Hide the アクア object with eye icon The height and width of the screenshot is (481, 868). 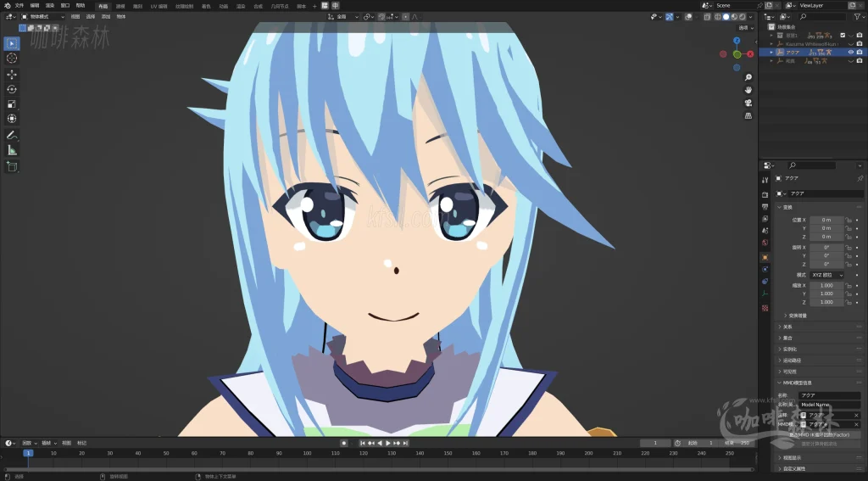(x=851, y=52)
